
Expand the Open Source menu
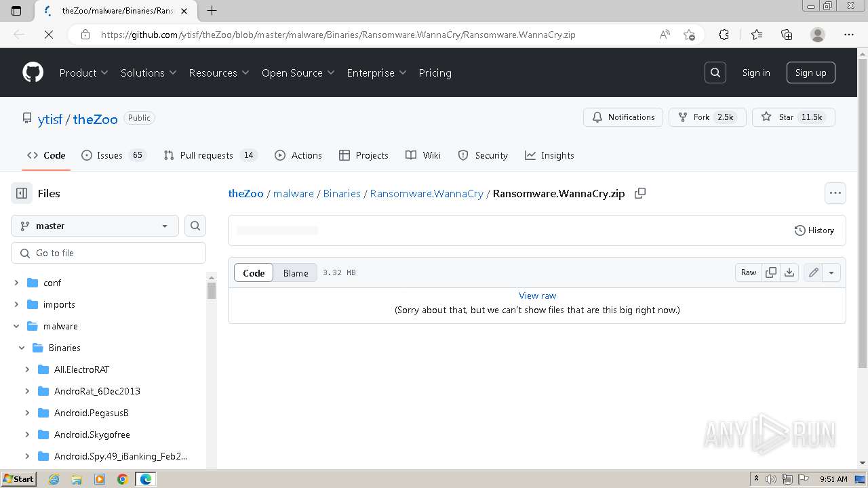point(298,73)
